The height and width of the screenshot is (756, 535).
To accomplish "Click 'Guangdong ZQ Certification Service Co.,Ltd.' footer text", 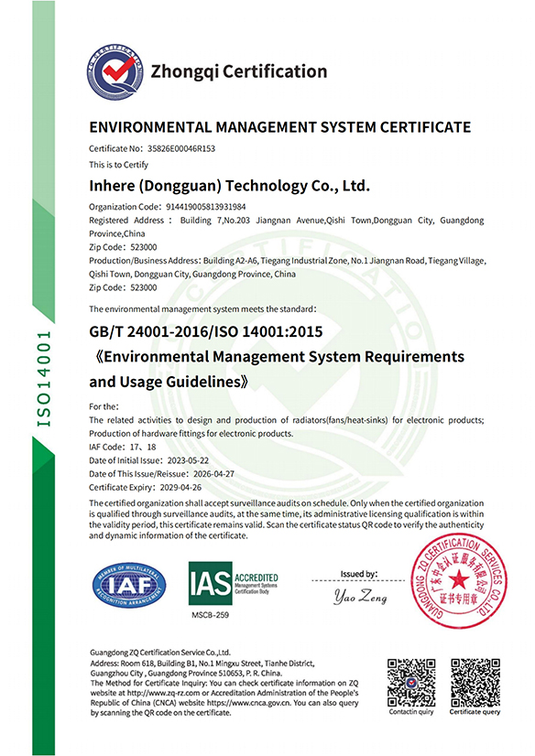I will click(160, 653).
